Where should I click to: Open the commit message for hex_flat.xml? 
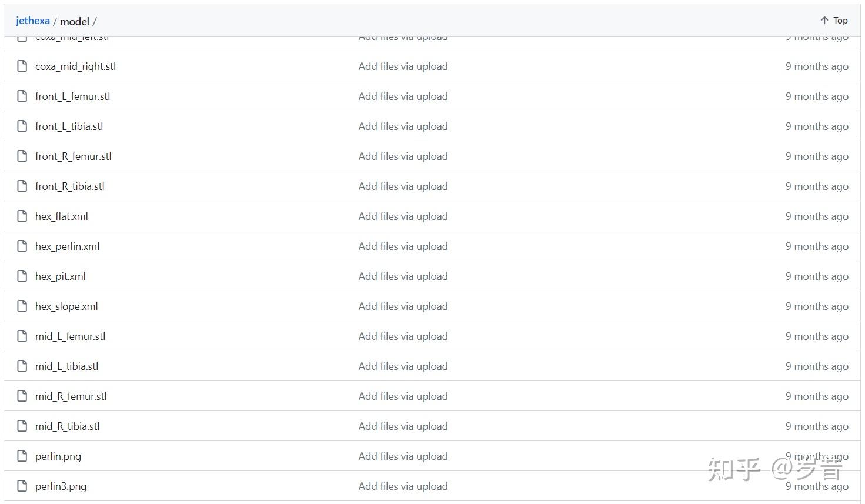coord(403,216)
